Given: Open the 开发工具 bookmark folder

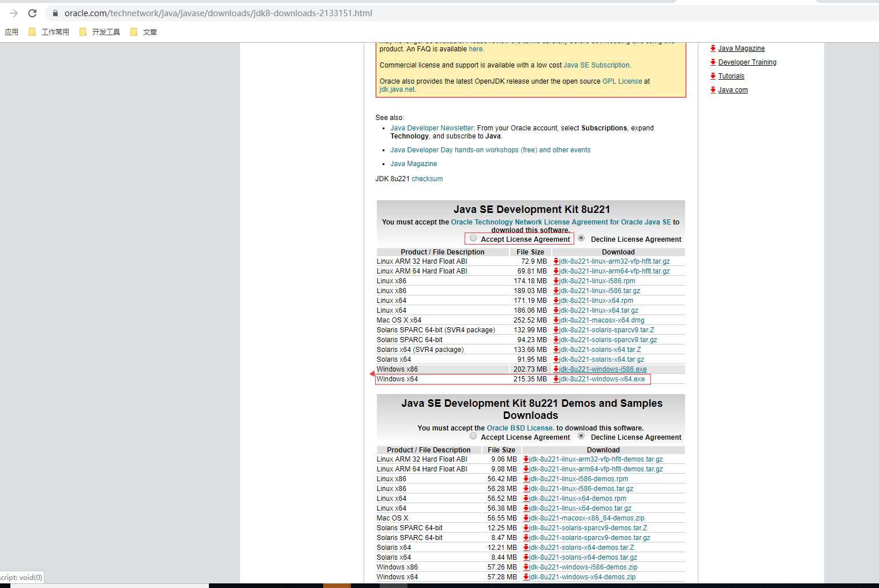Looking at the screenshot, I should click(x=100, y=32).
